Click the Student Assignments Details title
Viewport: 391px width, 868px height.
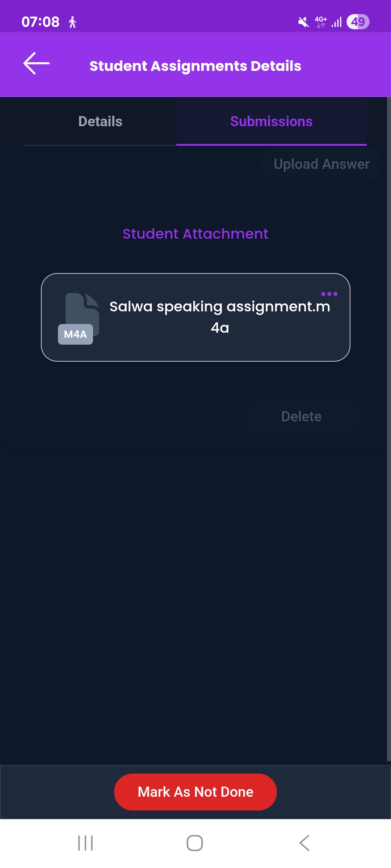click(x=195, y=66)
